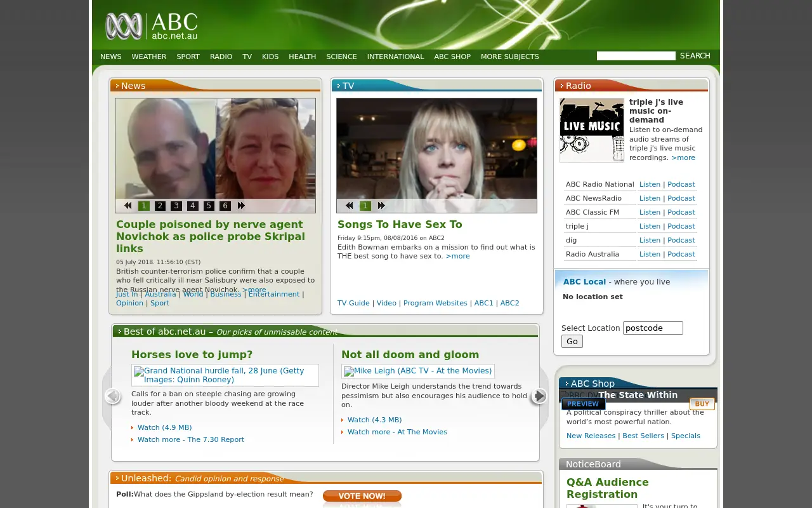This screenshot has height=508, width=812.
Task: Open Novichok couple poisoned headline
Action: coord(211,236)
